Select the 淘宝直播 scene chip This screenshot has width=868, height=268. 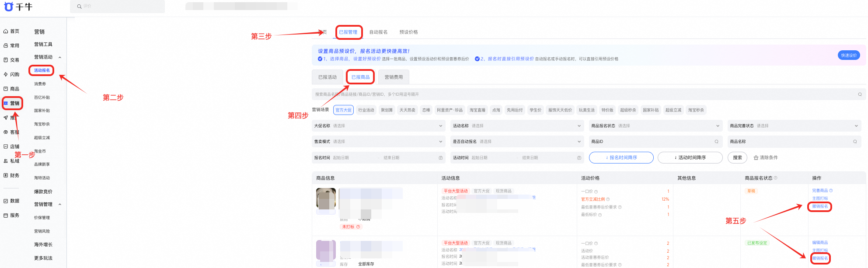click(478, 110)
